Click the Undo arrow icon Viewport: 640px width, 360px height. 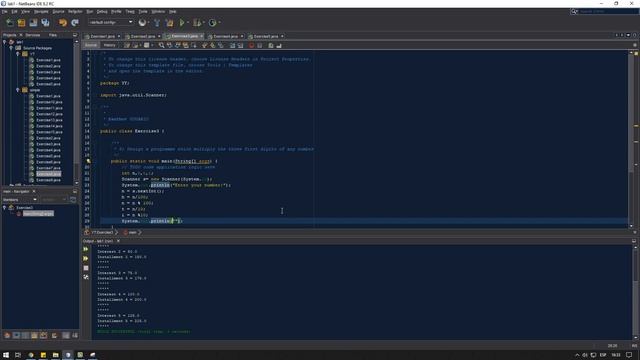pyautogui.click(x=62, y=22)
